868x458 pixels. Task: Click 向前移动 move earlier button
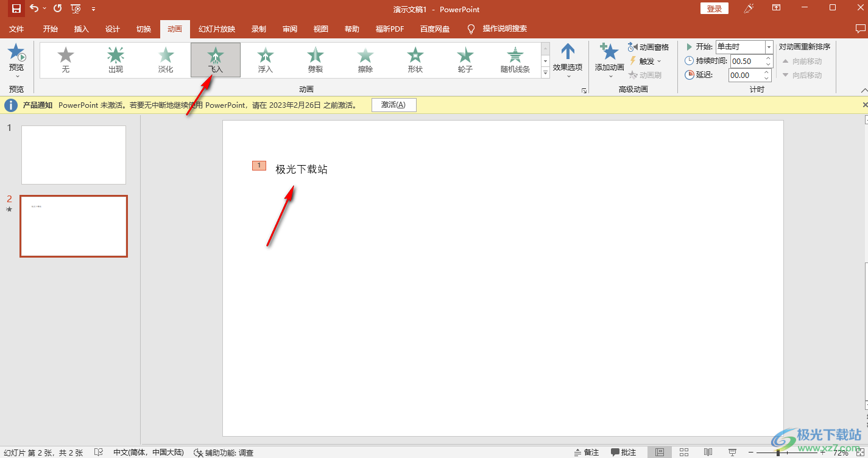pyautogui.click(x=802, y=61)
